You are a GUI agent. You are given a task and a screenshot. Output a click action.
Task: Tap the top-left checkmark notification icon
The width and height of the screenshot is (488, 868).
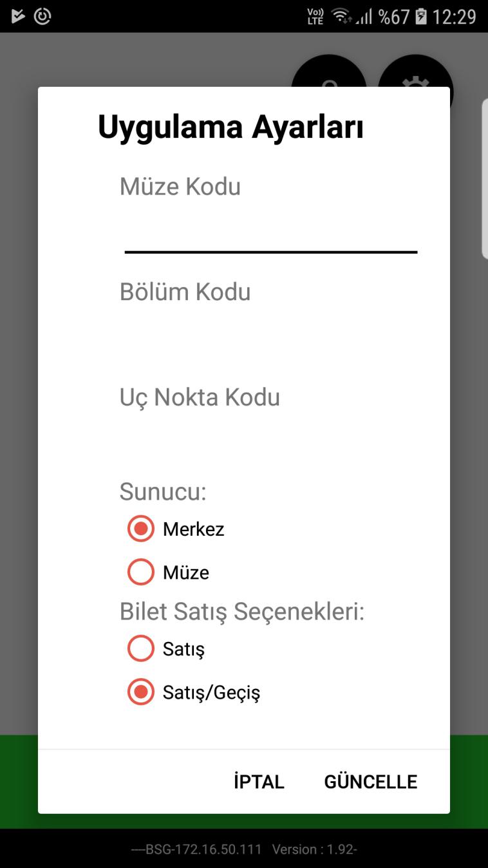[17, 16]
